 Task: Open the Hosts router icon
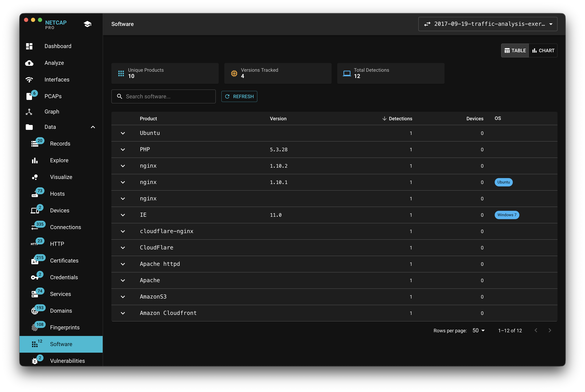pyautogui.click(x=35, y=194)
